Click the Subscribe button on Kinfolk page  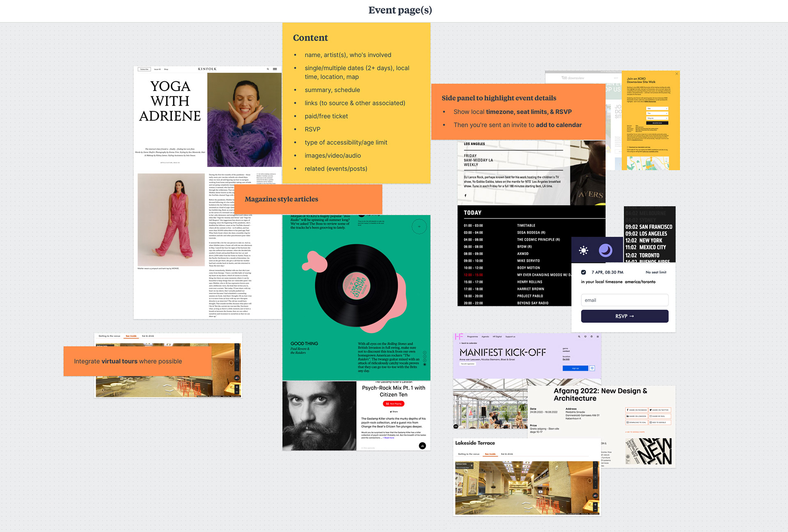pos(144,69)
